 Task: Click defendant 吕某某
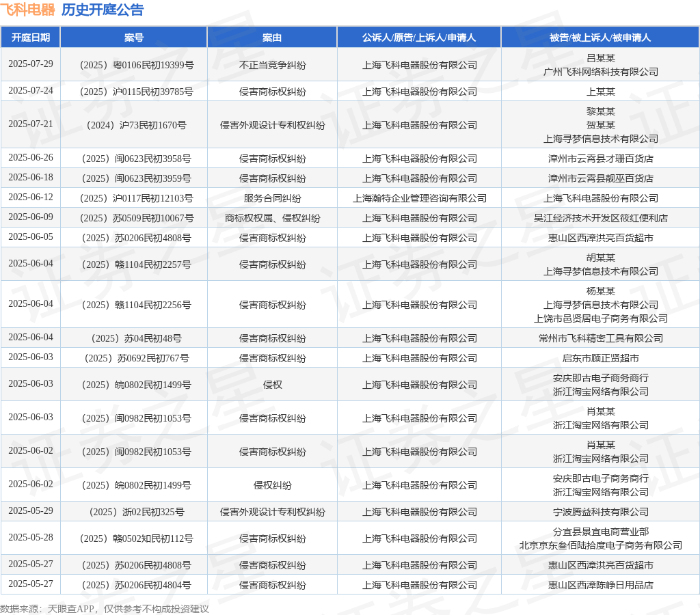[600, 58]
